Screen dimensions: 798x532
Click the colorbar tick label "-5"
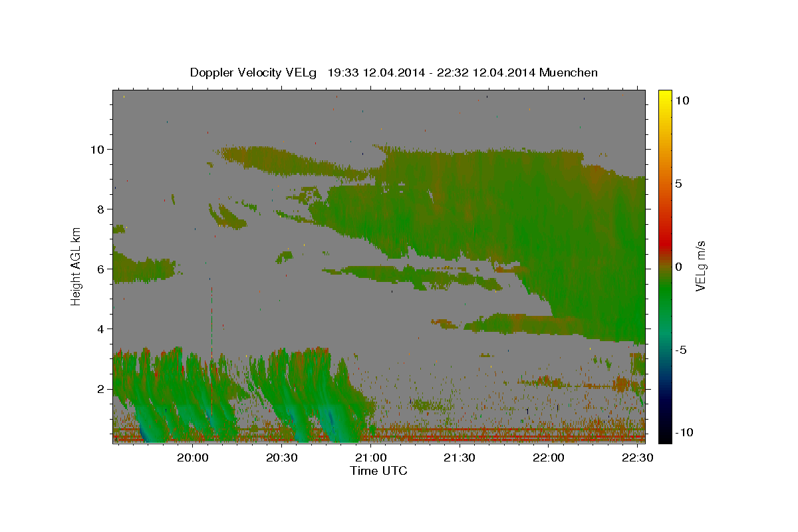pyautogui.click(x=680, y=350)
